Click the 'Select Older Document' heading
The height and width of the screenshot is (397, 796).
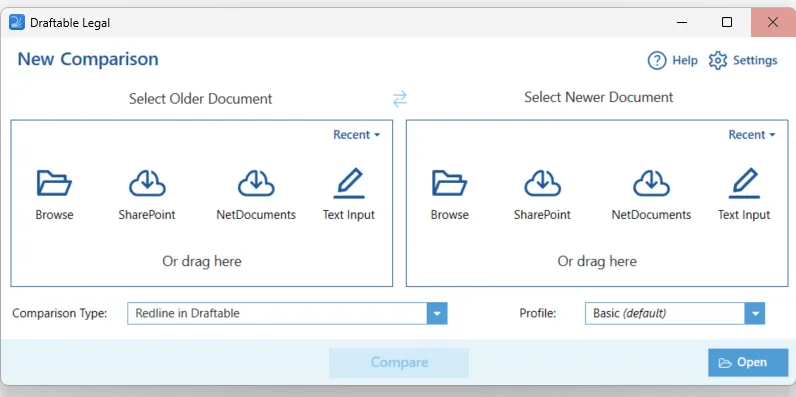(201, 98)
